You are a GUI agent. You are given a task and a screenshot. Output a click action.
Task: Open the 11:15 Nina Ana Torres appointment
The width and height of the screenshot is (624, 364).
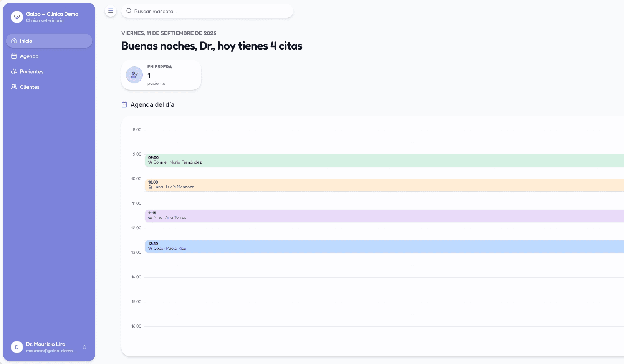point(384,216)
